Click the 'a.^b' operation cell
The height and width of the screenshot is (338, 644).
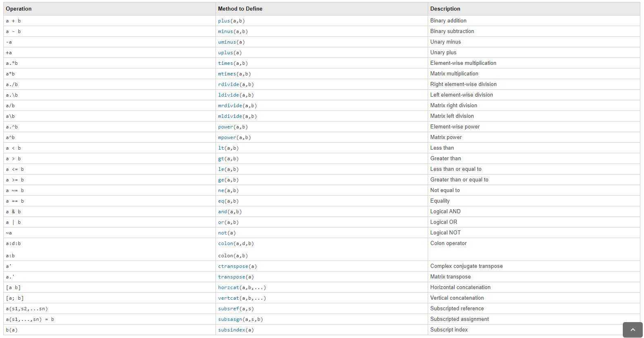pos(109,127)
